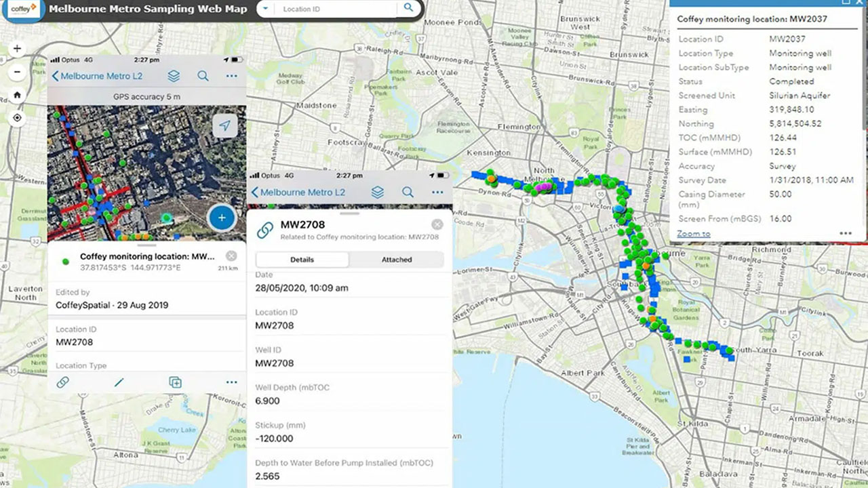Tap the pencil edit icon for MW2708

tap(119, 382)
